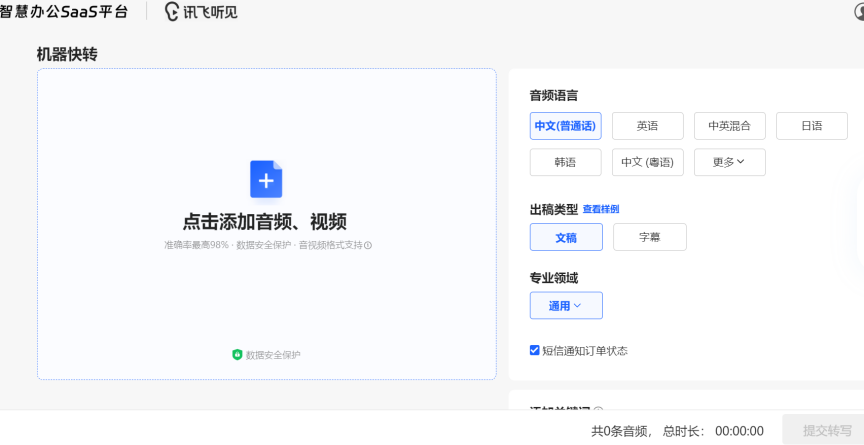
Task: Click the 提交转写 submit button
Action: 823,430
